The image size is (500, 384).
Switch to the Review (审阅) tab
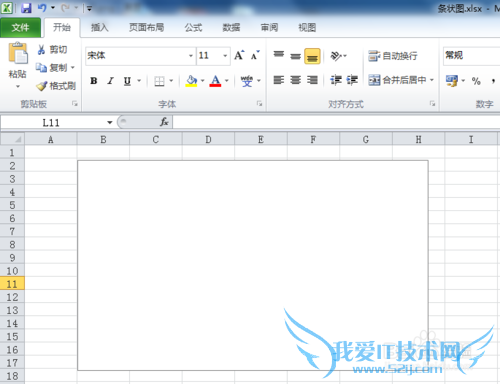[x=269, y=27]
